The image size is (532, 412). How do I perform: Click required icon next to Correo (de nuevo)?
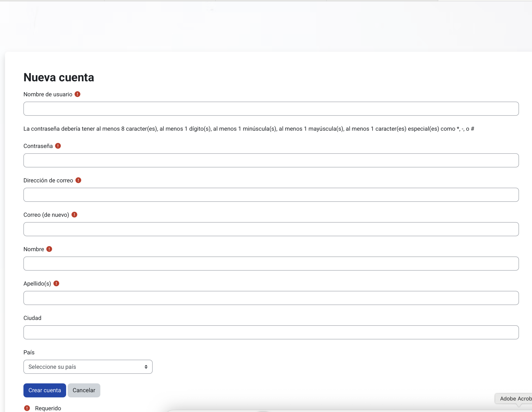click(x=74, y=215)
